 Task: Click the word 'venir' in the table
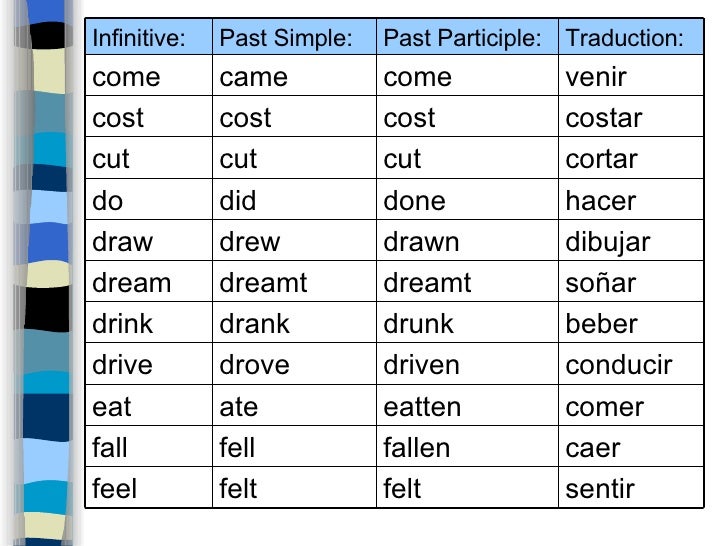(596, 77)
